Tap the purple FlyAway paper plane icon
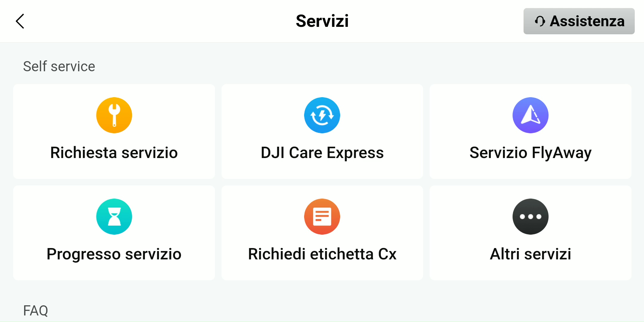 point(530,115)
